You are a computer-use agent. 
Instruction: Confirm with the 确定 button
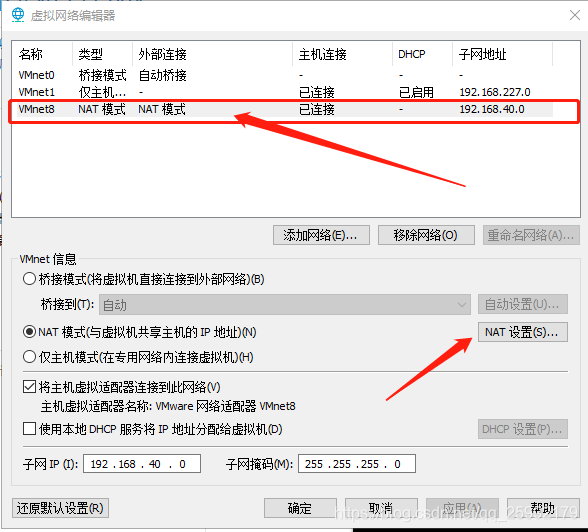tap(300, 508)
